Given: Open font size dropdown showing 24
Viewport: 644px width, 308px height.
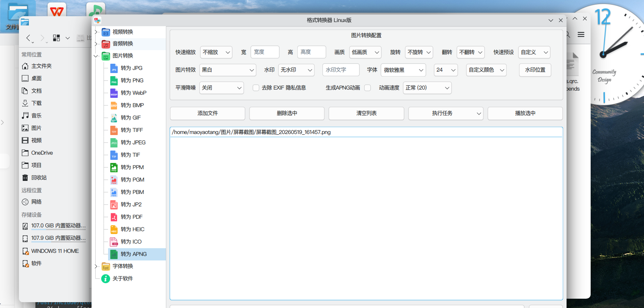Looking at the screenshot, I should (x=446, y=70).
